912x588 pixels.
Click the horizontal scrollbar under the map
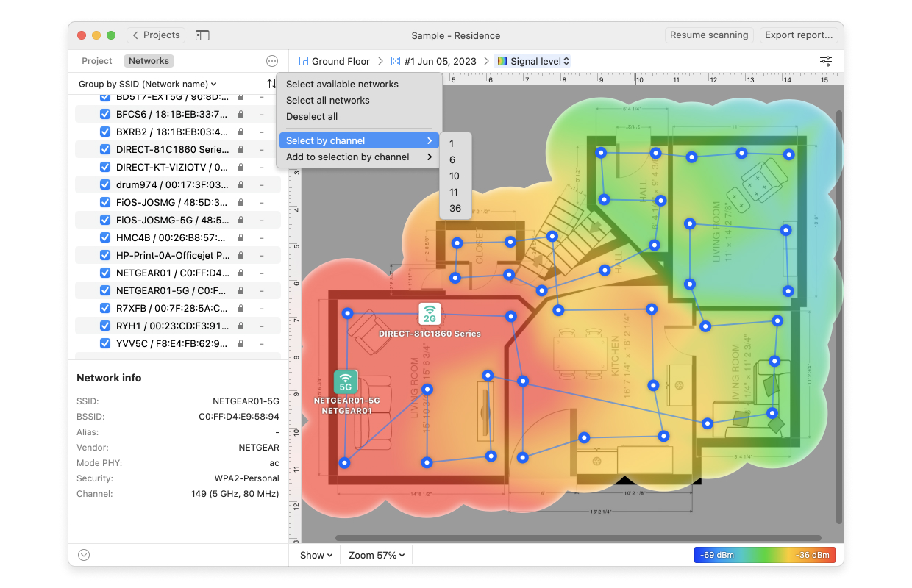coord(578,538)
